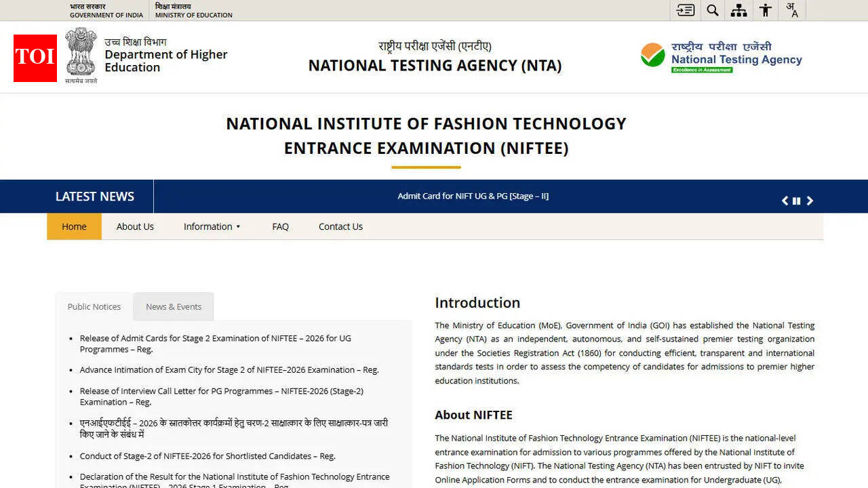The image size is (868, 488).
Task: Open the About Us menu
Action: point(135,226)
